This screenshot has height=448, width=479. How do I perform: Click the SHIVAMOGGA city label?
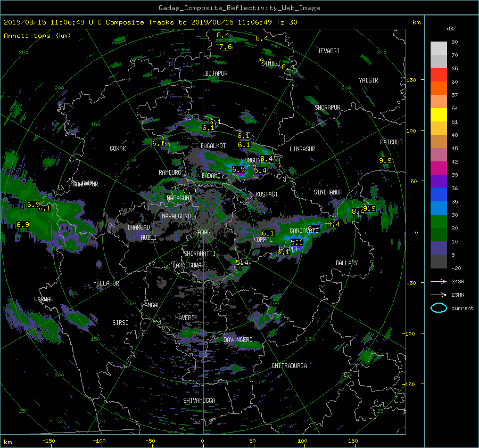coord(199,401)
